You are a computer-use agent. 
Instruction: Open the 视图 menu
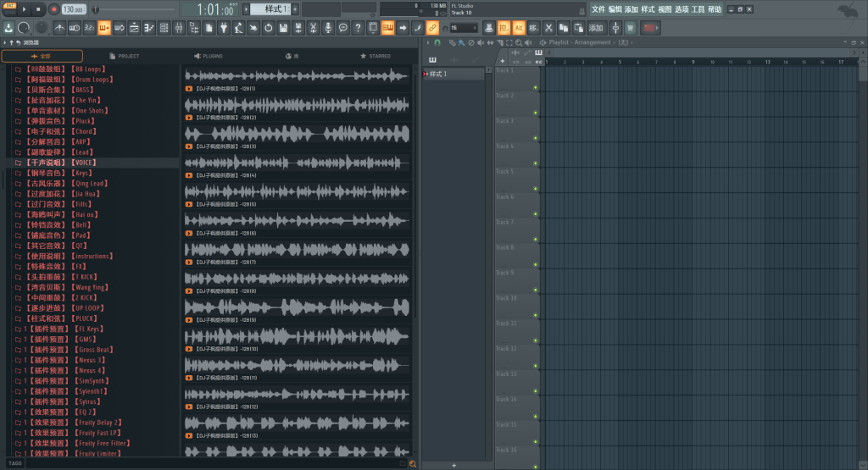pos(665,9)
